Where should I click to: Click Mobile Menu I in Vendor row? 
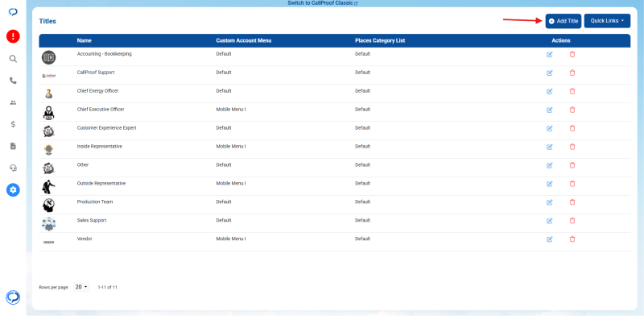click(x=231, y=239)
